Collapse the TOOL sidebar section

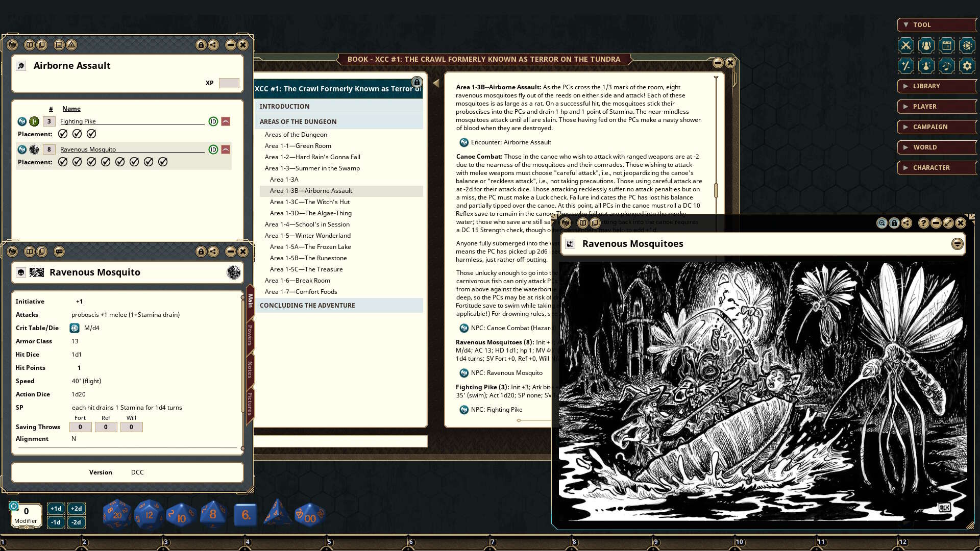[921, 25]
